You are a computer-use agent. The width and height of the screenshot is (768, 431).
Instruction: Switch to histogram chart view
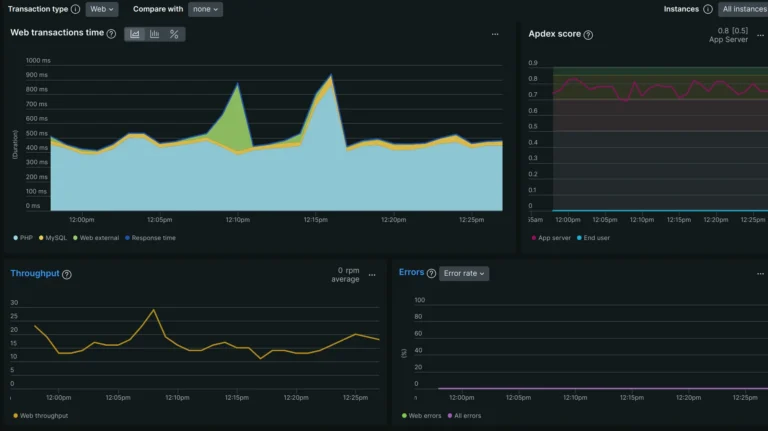(155, 34)
